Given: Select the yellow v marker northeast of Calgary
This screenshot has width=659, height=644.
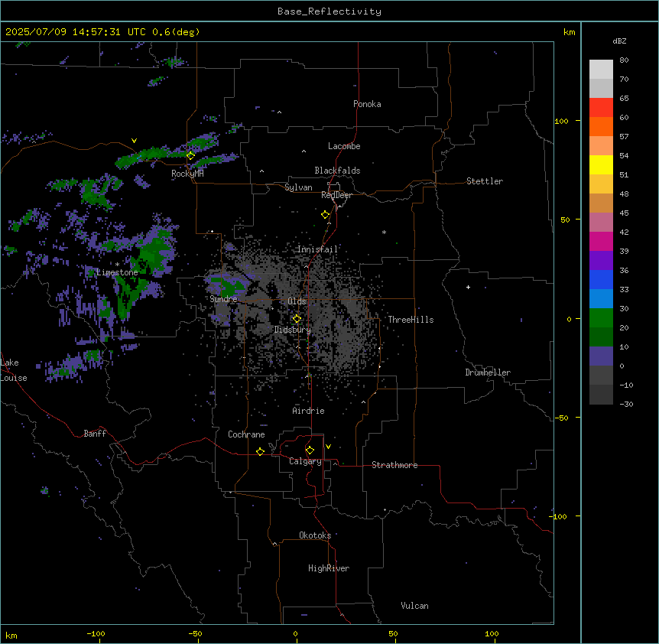Looking at the screenshot, I should coord(328,447).
